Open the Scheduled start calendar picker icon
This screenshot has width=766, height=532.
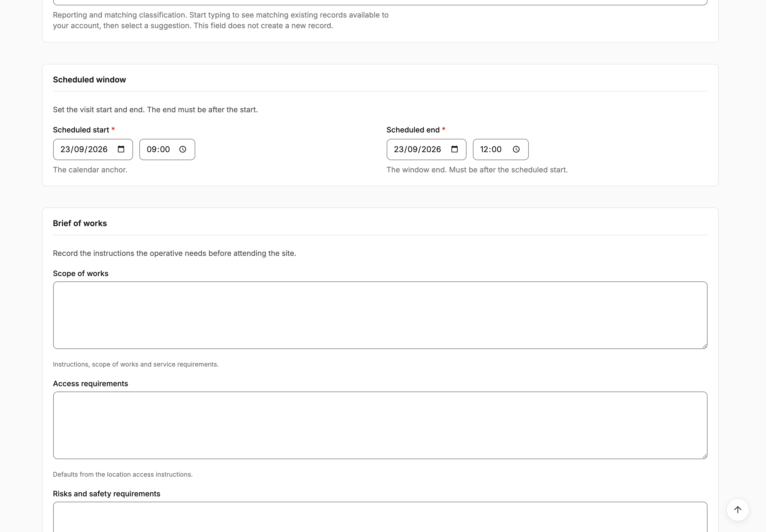click(x=121, y=149)
